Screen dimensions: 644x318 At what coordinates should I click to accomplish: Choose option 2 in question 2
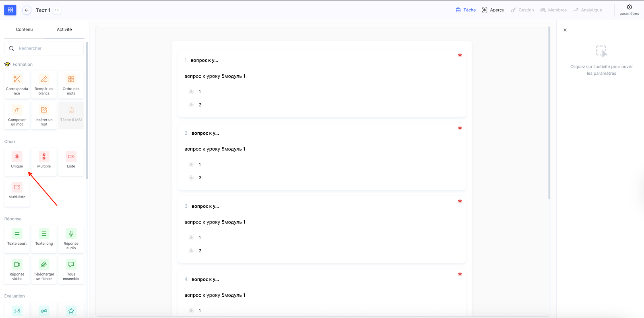(191, 178)
